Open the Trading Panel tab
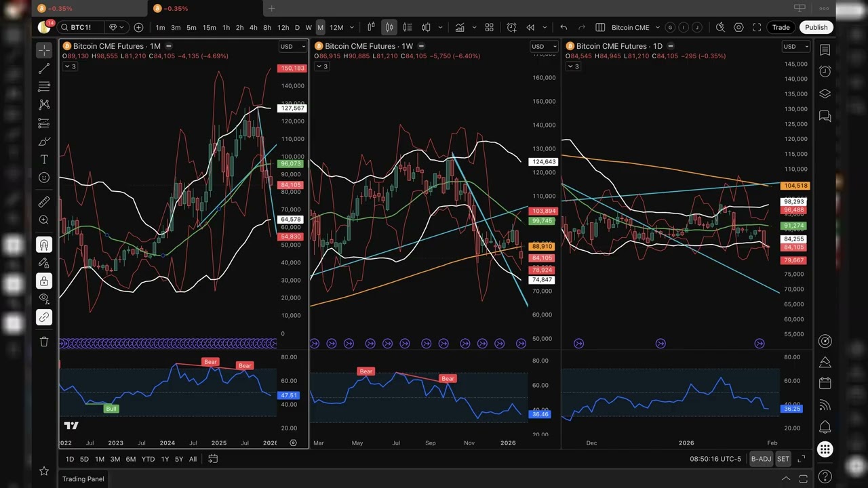Viewport: 868px width, 488px height. [x=83, y=479]
